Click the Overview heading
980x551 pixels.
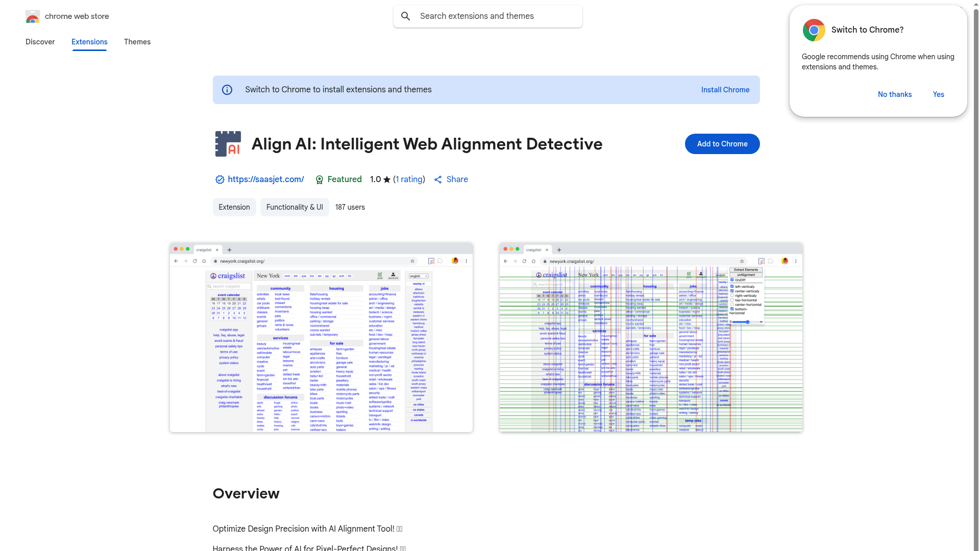[246, 494]
